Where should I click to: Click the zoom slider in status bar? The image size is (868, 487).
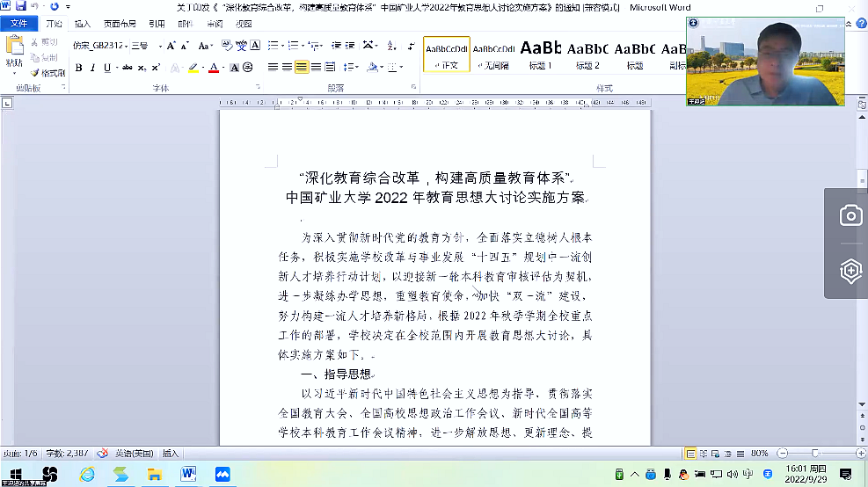(813, 454)
